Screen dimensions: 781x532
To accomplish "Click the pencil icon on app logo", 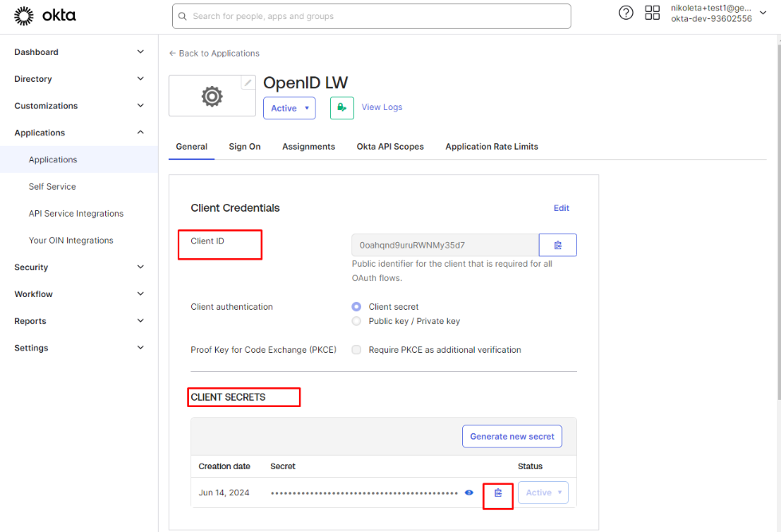I will [248, 83].
